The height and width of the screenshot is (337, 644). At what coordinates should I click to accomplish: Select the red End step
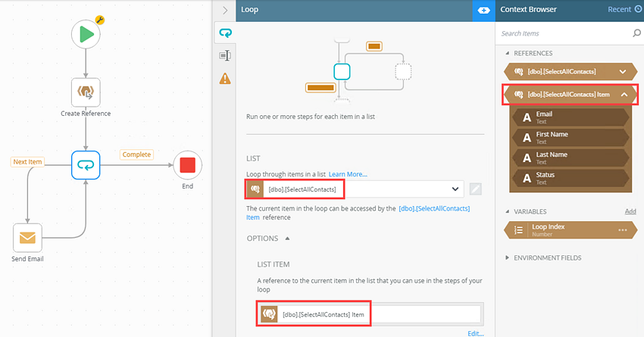click(x=187, y=165)
